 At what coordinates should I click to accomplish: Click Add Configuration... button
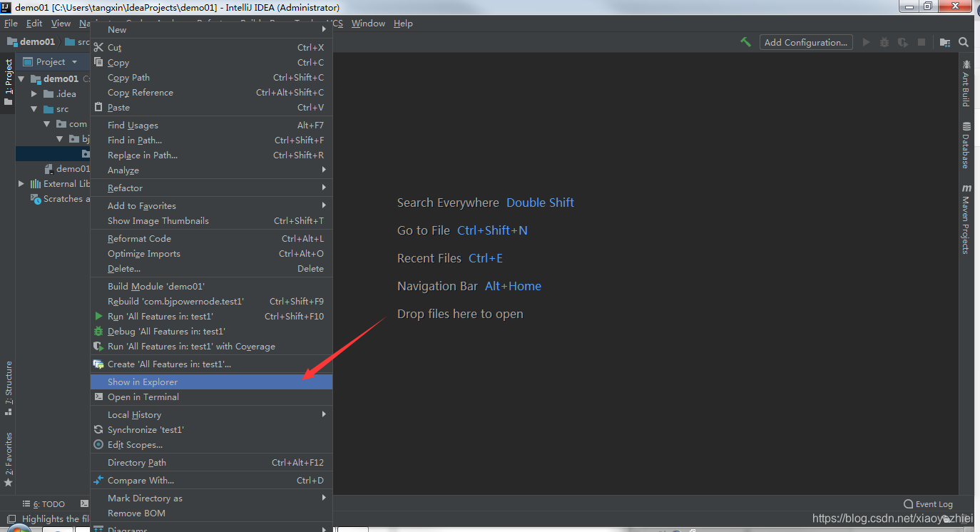[x=806, y=42]
